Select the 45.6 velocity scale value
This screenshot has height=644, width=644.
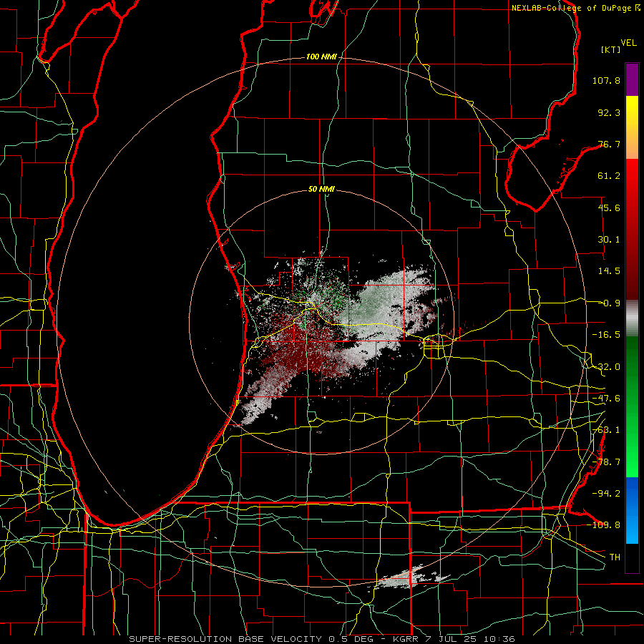coord(609,208)
